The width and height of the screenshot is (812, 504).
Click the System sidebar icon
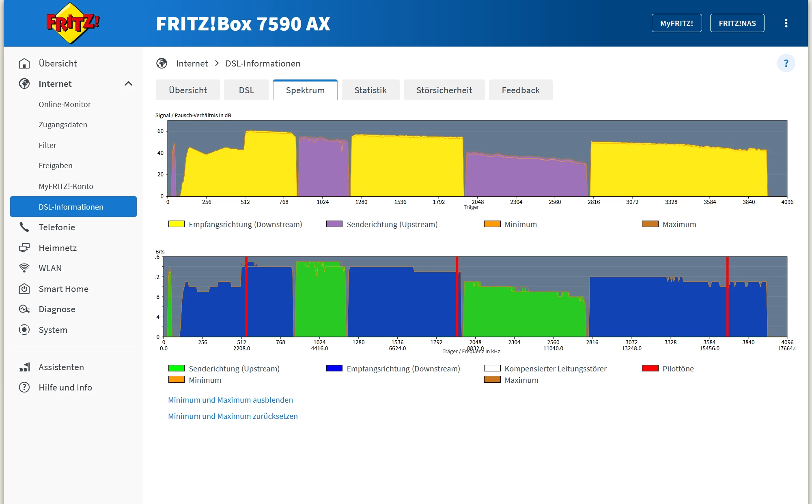click(24, 330)
